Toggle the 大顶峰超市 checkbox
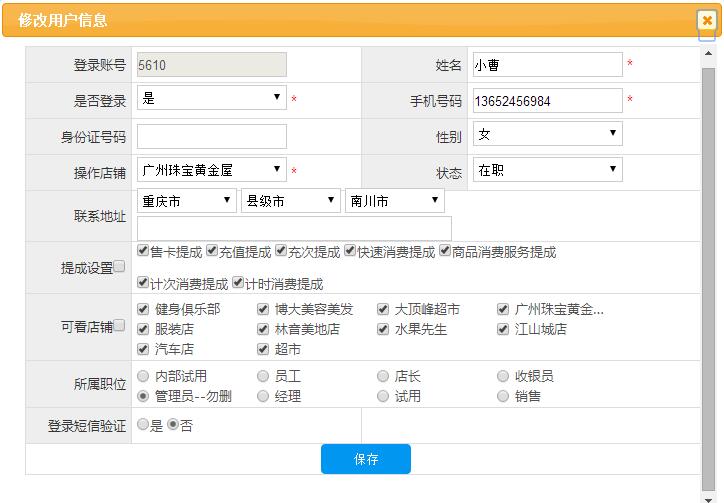Viewport: 724px width, 503px height. pyautogui.click(x=383, y=309)
